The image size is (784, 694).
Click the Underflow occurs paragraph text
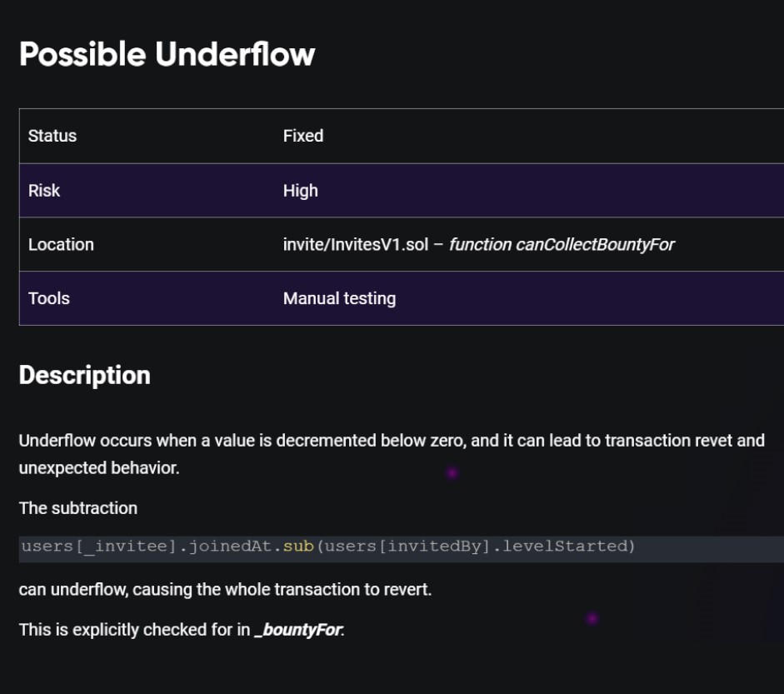[x=392, y=441]
